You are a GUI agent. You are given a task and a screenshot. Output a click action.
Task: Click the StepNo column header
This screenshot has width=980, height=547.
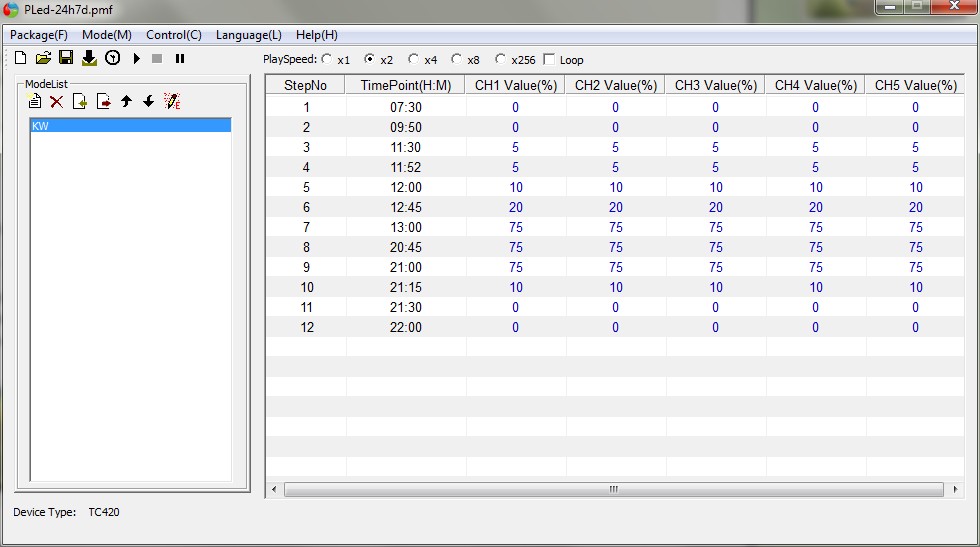coord(306,85)
